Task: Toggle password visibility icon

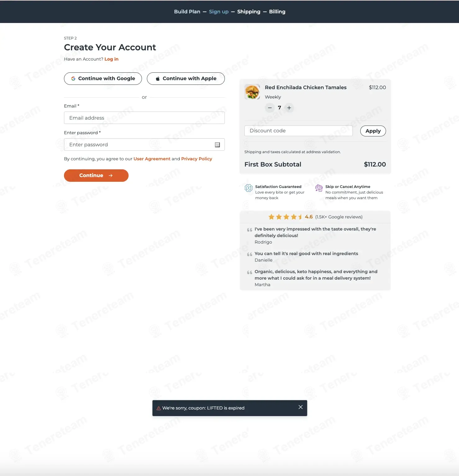Action: point(217,145)
